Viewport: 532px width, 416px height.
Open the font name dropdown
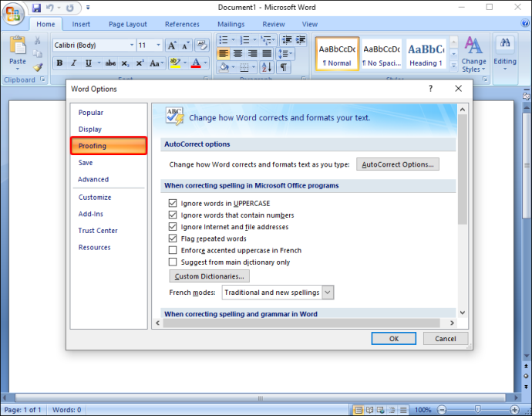[132, 46]
